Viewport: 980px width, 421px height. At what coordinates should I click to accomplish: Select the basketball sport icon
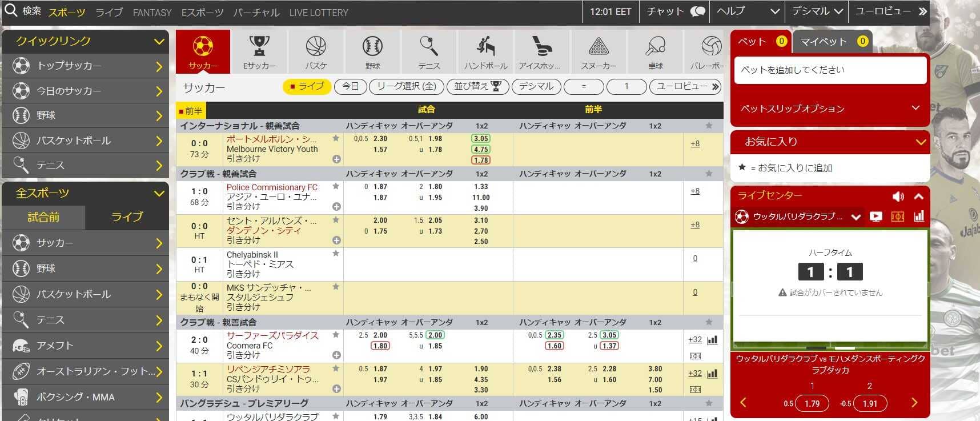pyautogui.click(x=316, y=46)
